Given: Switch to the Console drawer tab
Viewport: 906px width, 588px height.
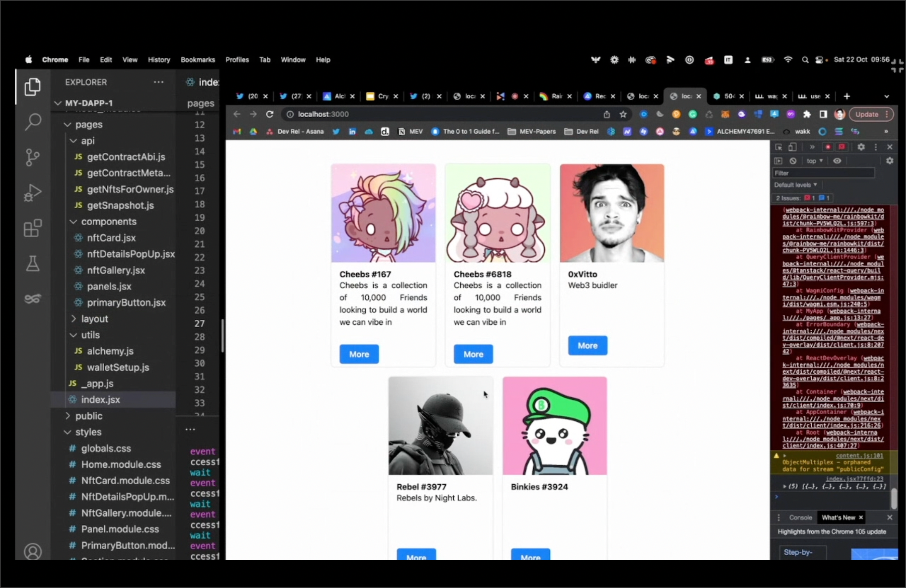Looking at the screenshot, I should [x=800, y=518].
